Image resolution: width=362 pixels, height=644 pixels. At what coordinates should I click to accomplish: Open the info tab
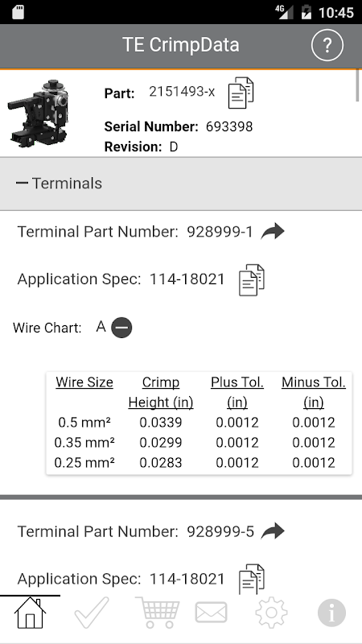pyautogui.click(x=331, y=613)
